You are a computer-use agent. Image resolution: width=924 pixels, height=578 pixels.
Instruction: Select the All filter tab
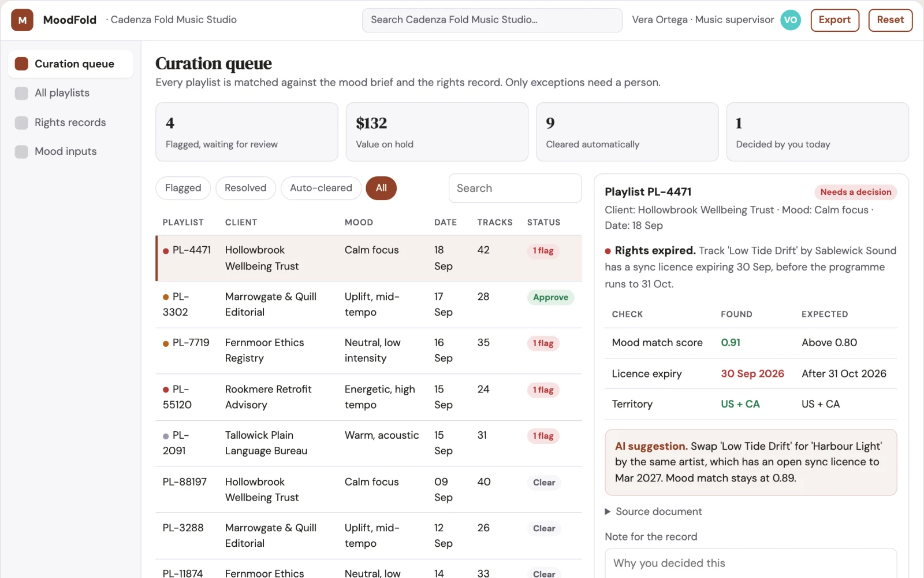tap(381, 188)
